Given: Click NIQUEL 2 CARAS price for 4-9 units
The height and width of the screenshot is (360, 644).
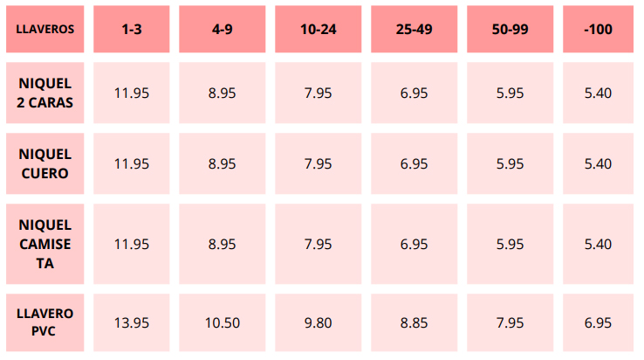Looking at the screenshot, I should 223,93.
